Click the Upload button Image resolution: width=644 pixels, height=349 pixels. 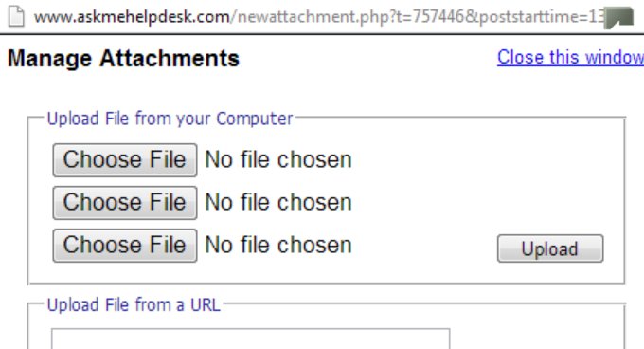tap(550, 248)
